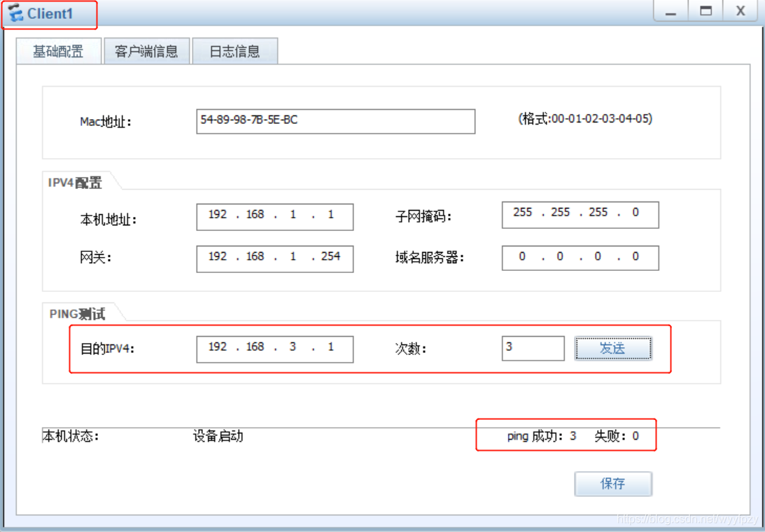Maximize the Client1 window

pos(706,11)
